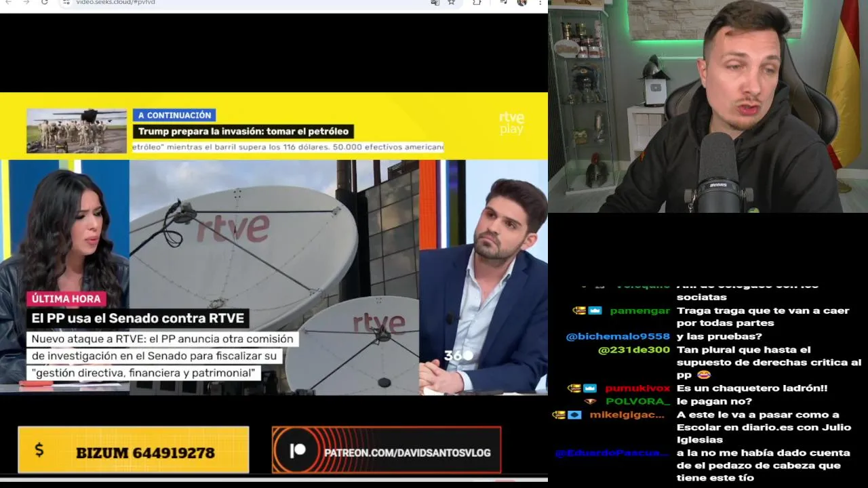
Task: Click POLVORA_'s diamond badge
Action: pyautogui.click(x=590, y=401)
